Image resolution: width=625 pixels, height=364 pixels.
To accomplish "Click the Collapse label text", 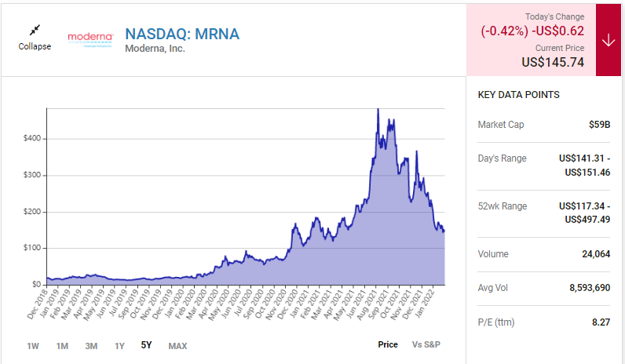I will [35, 46].
